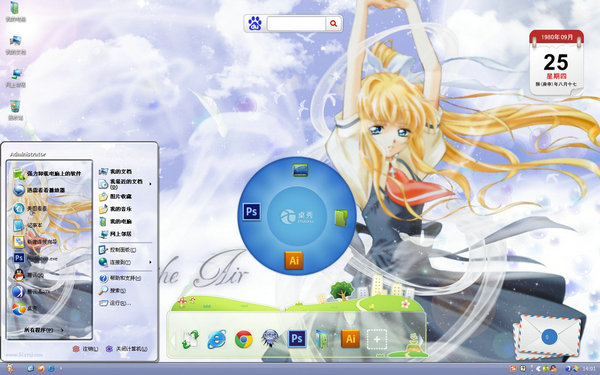Click the dock's left scroll arrow
The height and width of the screenshot is (375, 600).
pyautogui.click(x=173, y=340)
